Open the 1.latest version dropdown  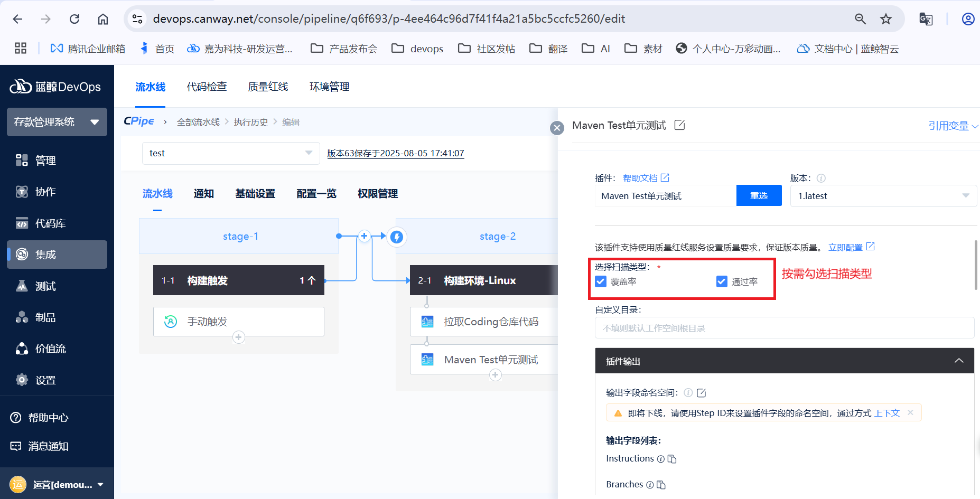883,196
